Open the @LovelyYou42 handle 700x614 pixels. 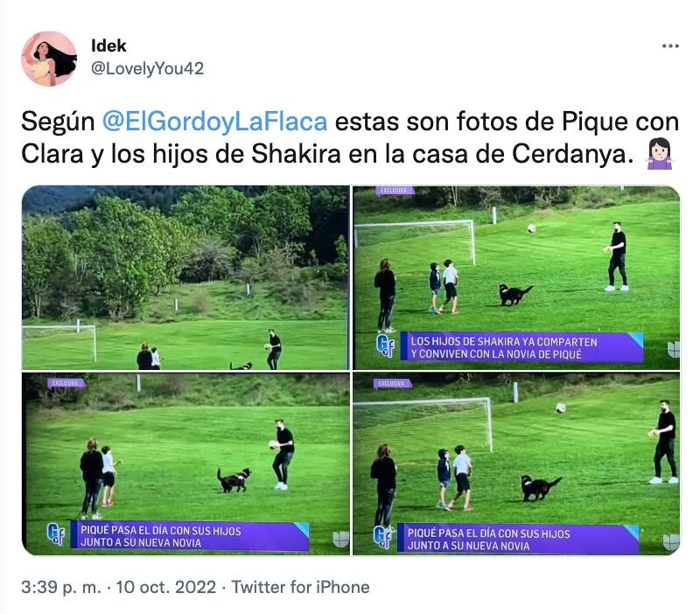(147, 68)
